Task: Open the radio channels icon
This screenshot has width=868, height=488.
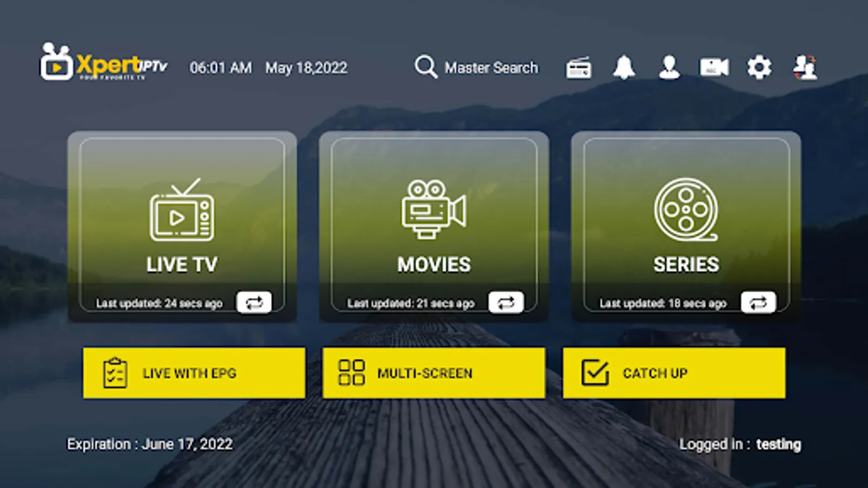Action: tap(578, 67)
